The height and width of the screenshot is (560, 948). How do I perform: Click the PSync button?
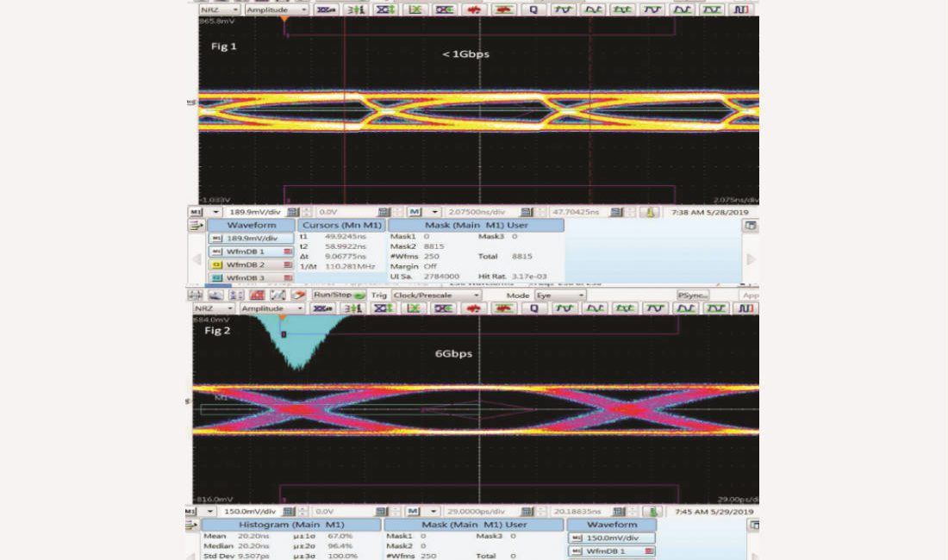point(692,295)
